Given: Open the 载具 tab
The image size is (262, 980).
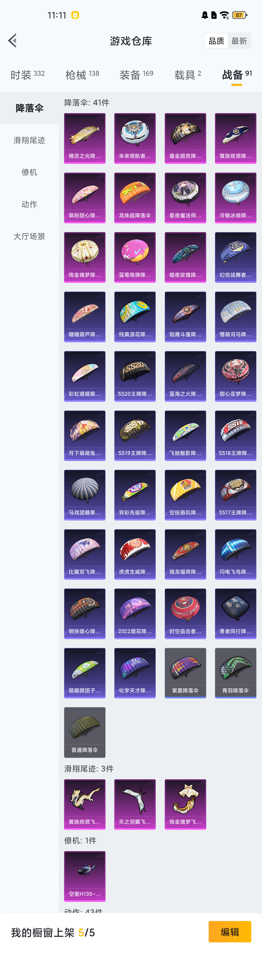Looking at the screenshot, I should click(x=188, y=75).
